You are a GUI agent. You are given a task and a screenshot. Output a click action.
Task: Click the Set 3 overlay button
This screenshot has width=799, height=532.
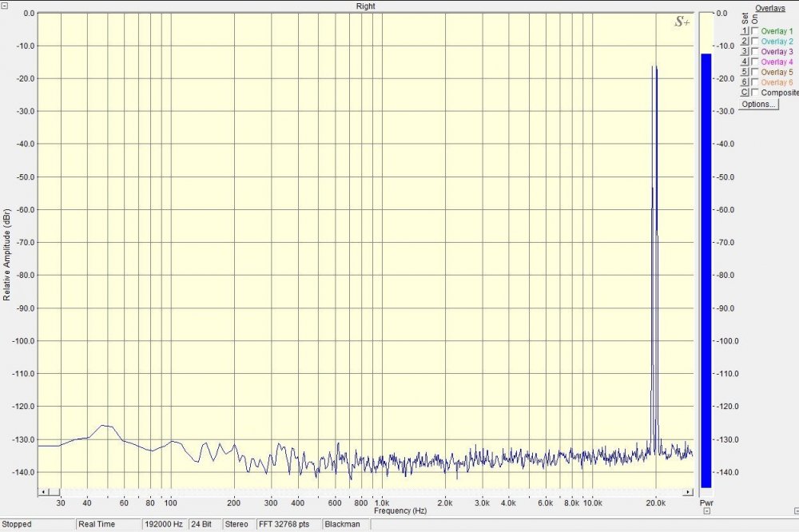745,51
